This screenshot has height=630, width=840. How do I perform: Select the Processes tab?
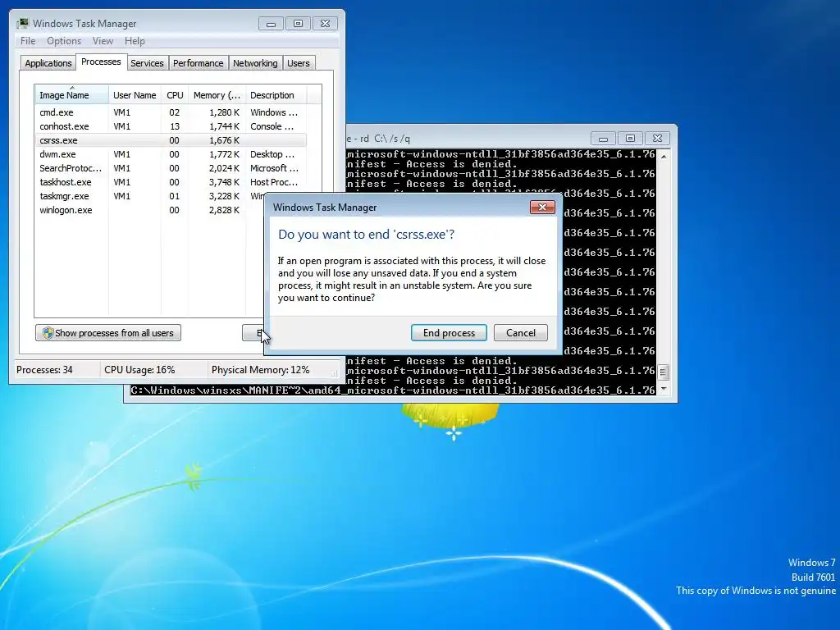101,62
